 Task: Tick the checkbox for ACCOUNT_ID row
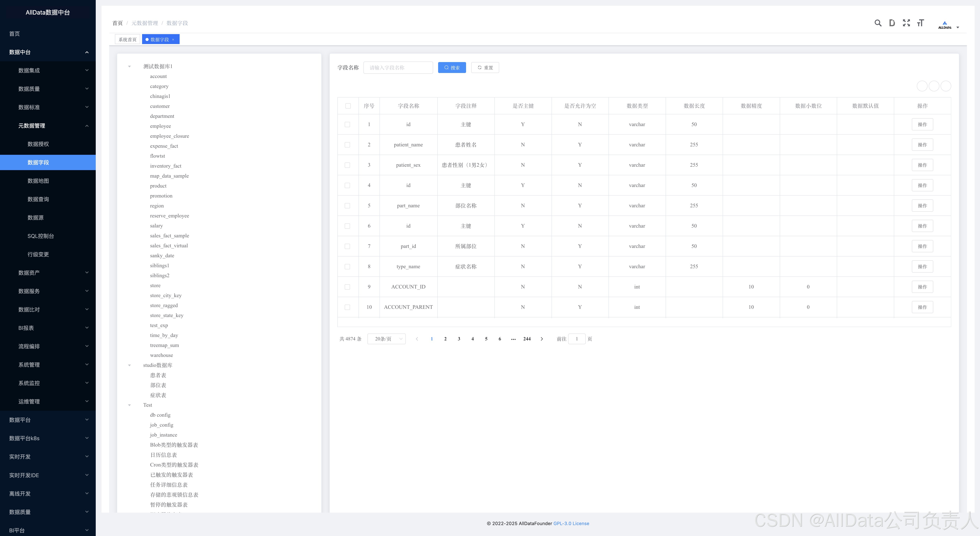point(347,287)
